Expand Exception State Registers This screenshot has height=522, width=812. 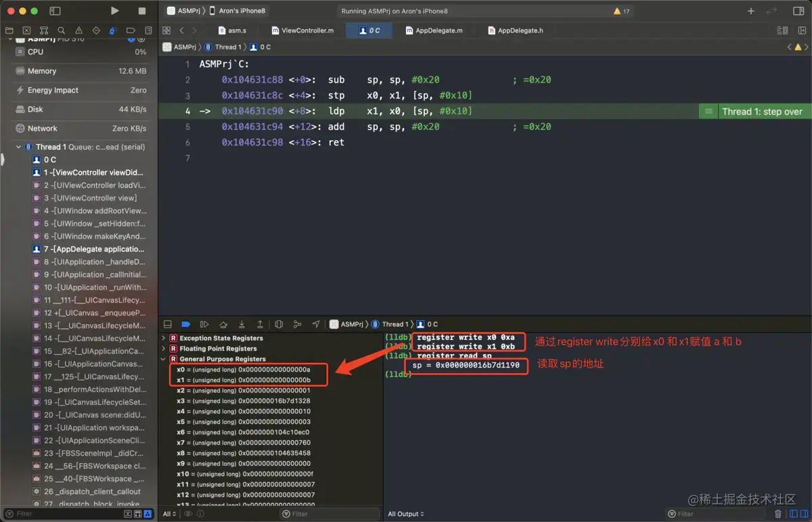(x=164, y=338)
